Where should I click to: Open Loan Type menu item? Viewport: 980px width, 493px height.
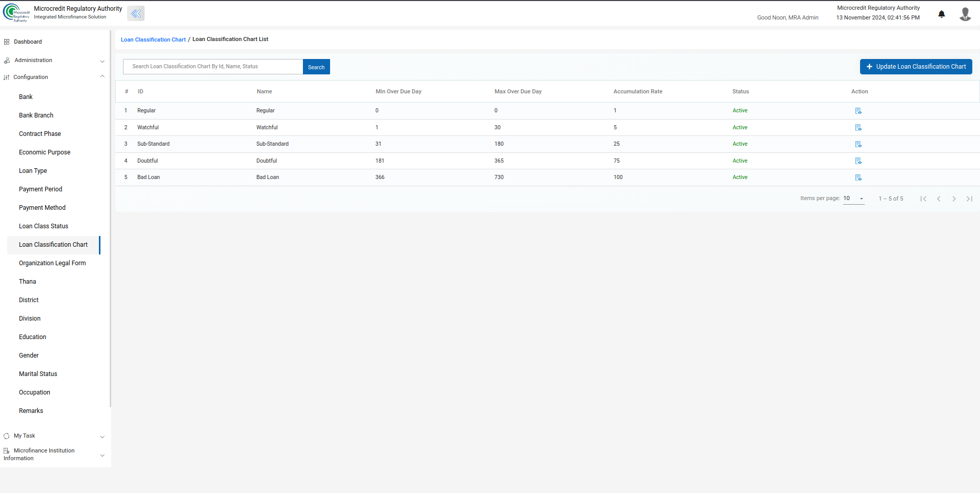33,171
